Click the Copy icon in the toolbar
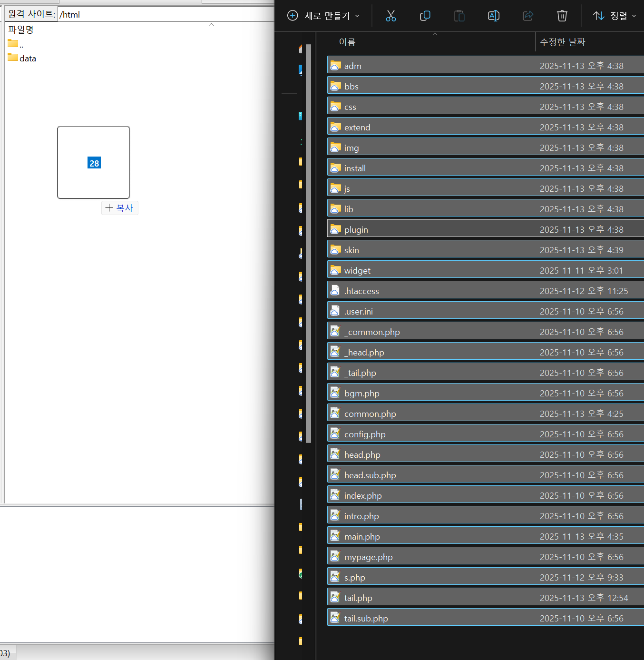The image size is (644, 660). tap(425, 16)
